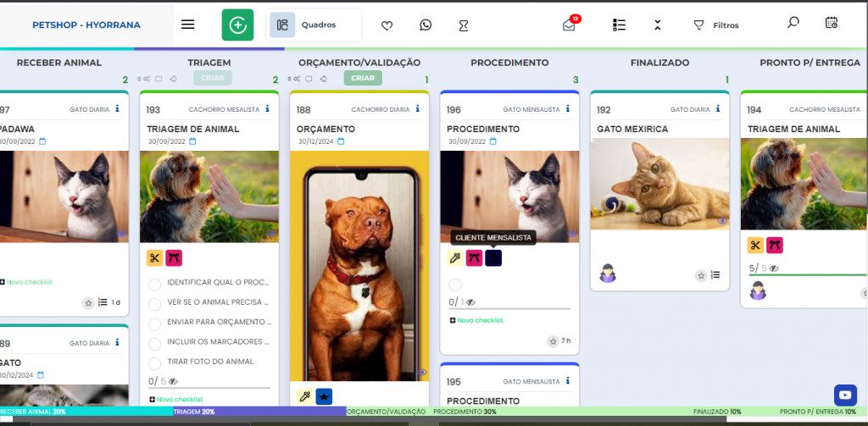Click the collapse/expand chevrons icon in toolbar
Viewport: 868px width, 426px height.
coord(657,25)
